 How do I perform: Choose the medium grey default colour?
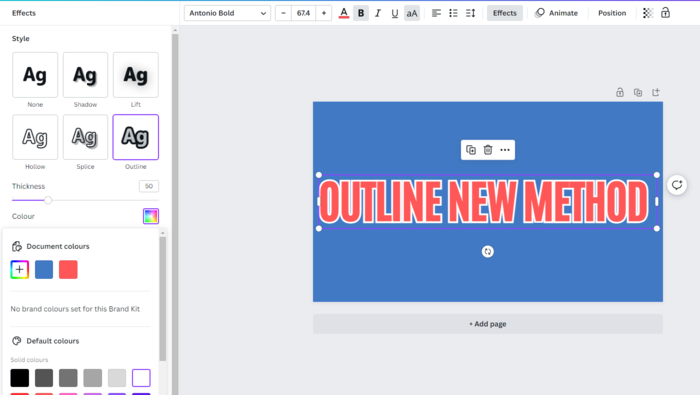click(68, 378)
